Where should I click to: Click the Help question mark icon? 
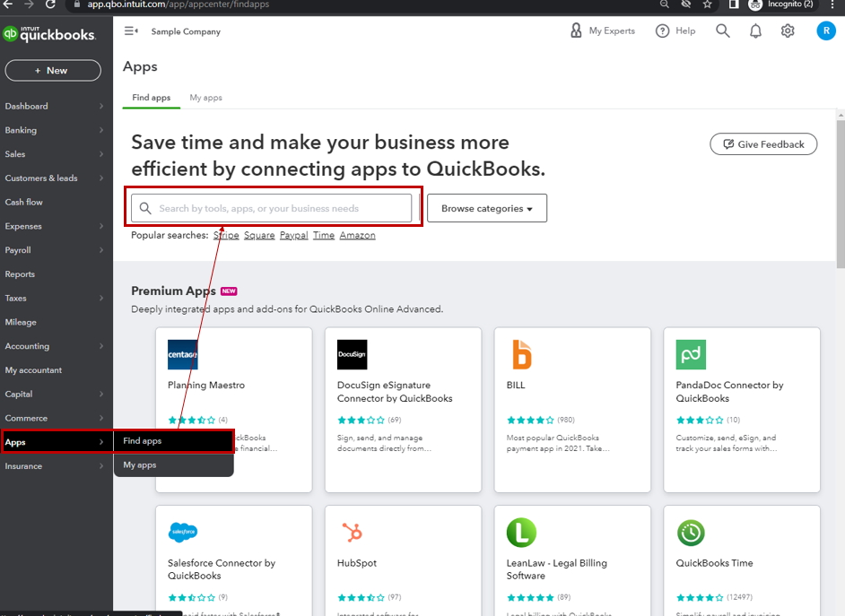click(x=662, y=31)
